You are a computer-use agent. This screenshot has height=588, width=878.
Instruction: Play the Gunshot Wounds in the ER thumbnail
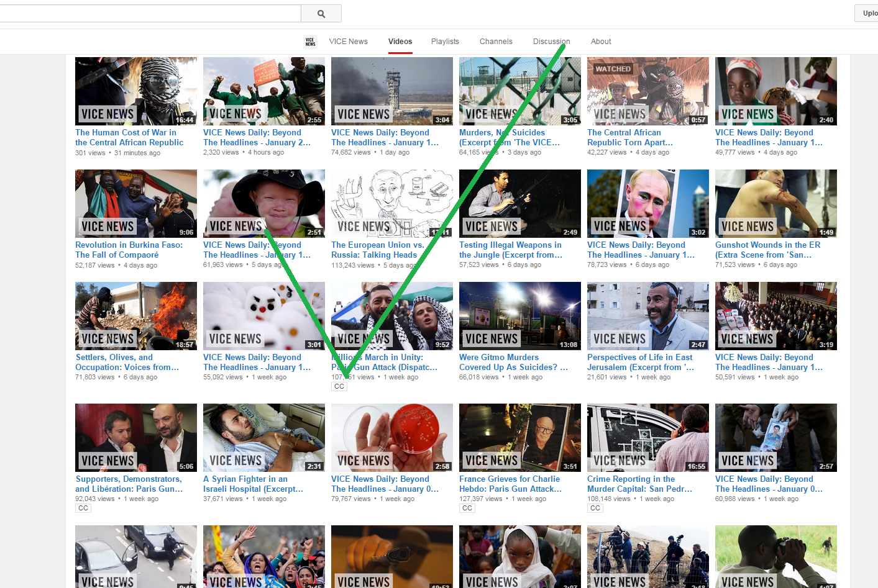pos(775,204)
